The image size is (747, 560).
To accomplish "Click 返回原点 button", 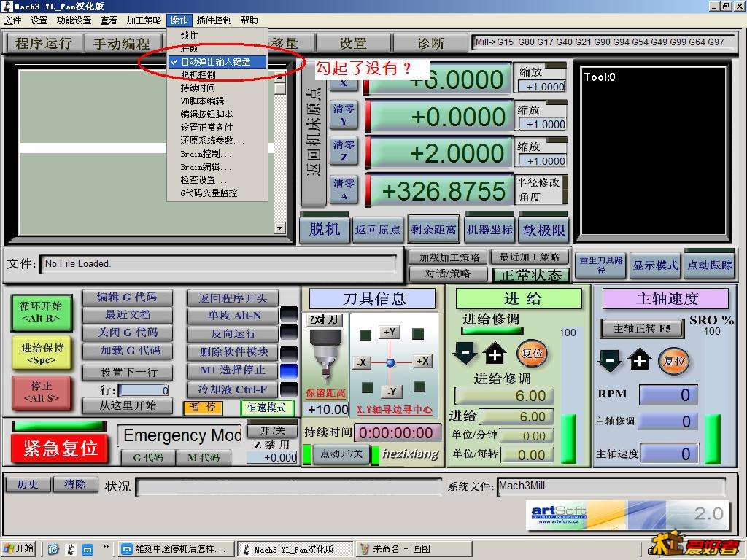I will pyautogui.click(x=378, y=230).
